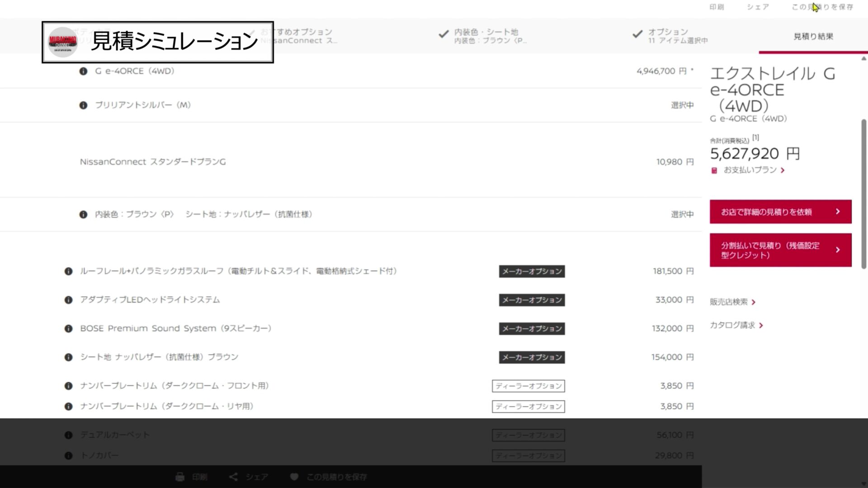Click ディーラーオプション badge on リヤ用 row
Viewport: 868px width, 488px height.
coord(528,407)
